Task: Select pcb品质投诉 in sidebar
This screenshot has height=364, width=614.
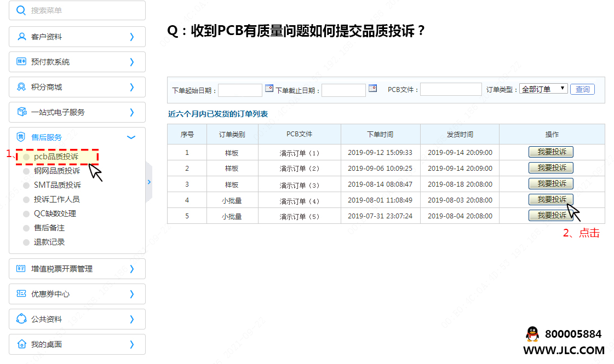Action: pos(56,157)
